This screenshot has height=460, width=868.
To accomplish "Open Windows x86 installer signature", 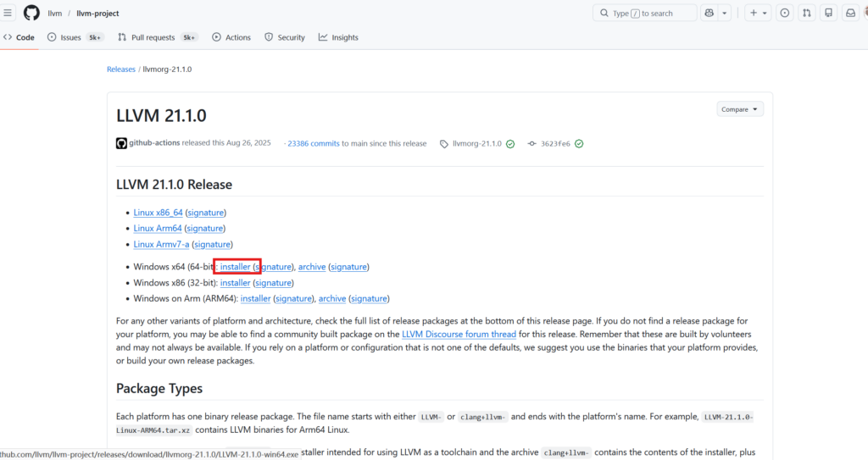I will (274, 283).
